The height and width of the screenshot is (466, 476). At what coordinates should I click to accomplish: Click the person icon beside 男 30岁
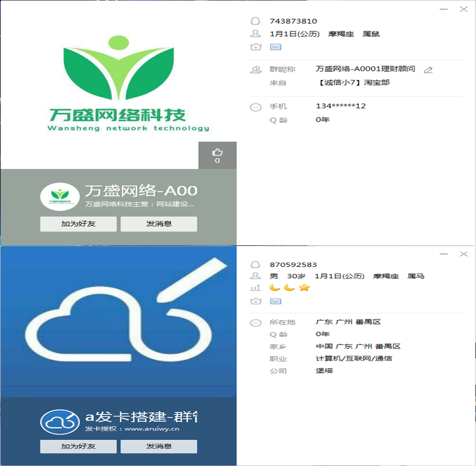tap(256, 276)
